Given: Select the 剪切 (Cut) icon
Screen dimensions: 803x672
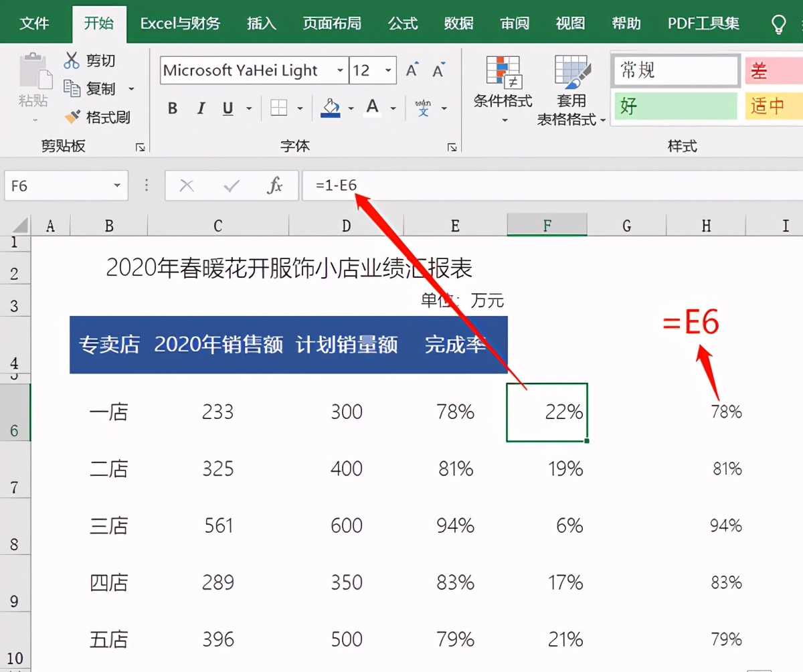Looking at the screenshot, I should point(71,60).
